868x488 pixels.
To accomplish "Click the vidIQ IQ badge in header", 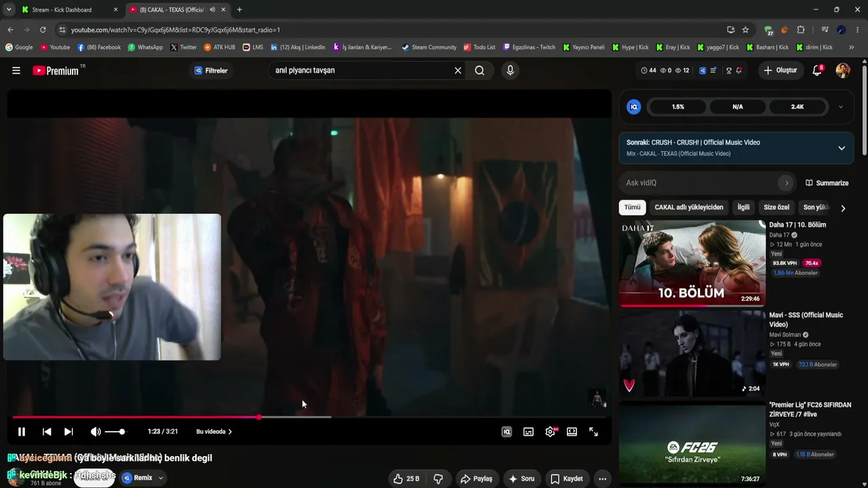I will (703, 70).
